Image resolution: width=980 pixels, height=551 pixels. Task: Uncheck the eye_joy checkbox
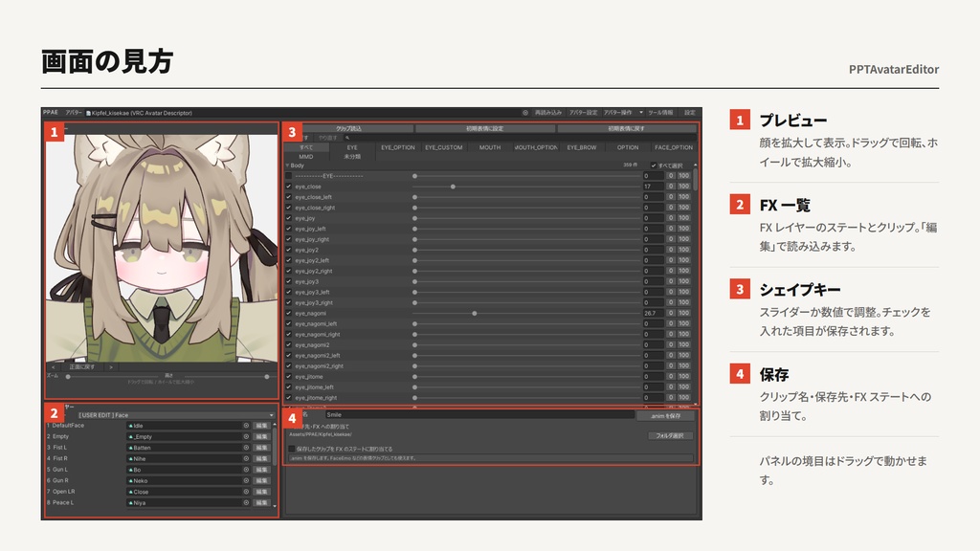click(x=288, y=218)
